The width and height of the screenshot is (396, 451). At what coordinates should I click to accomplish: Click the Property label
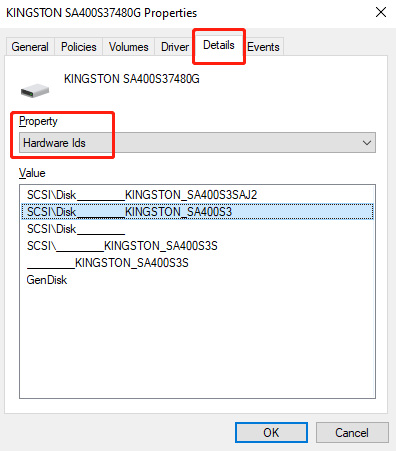pos(38,121)
